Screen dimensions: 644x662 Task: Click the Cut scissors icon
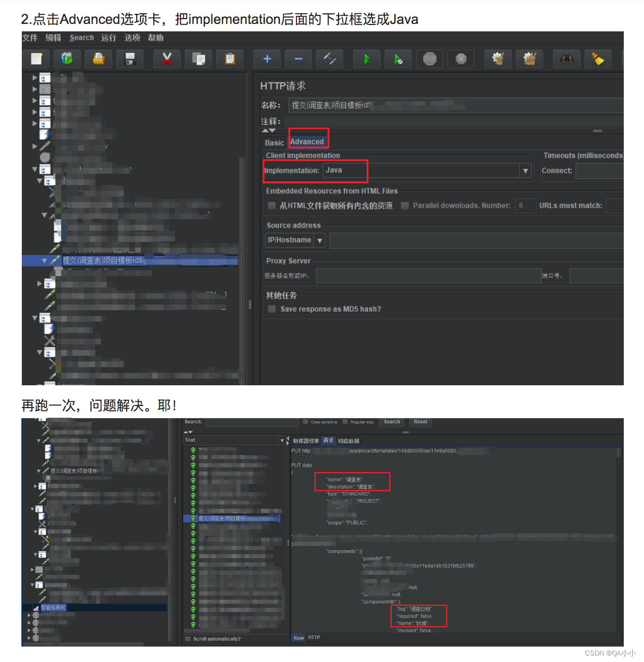167,59
